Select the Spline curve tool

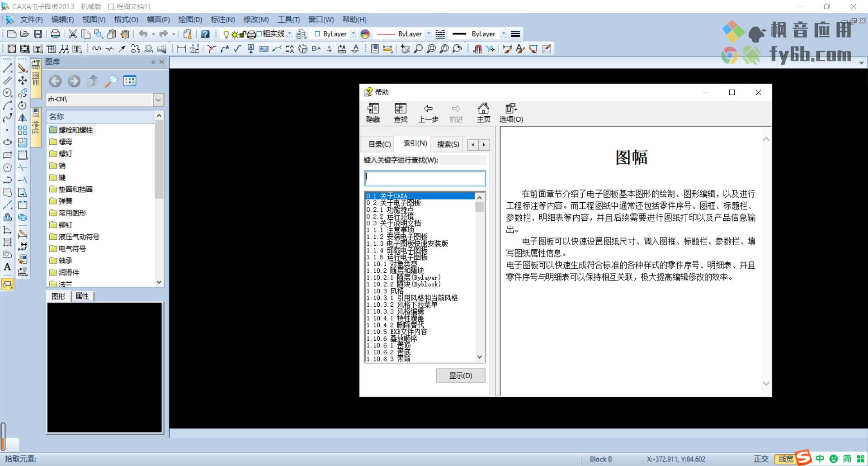click(x=7, y=118)
